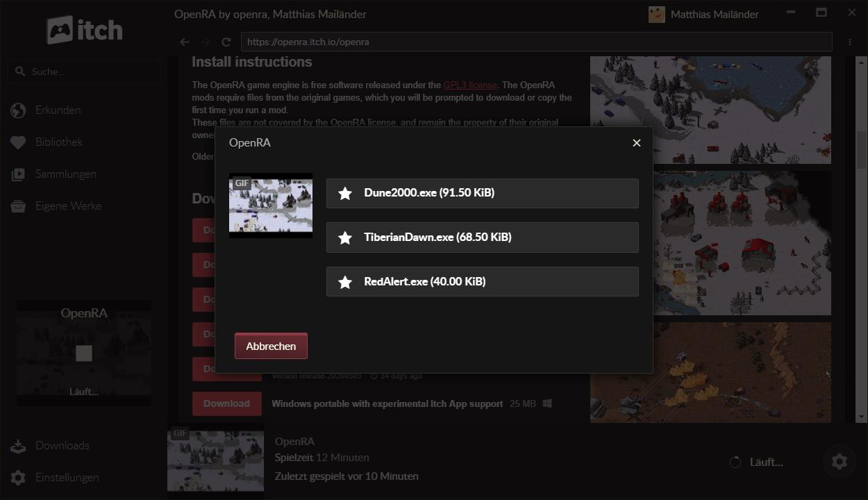Reload the page with the refresh icon
Image resolution: width=868 pixels, height=500 pixels.
click(226, 42)
